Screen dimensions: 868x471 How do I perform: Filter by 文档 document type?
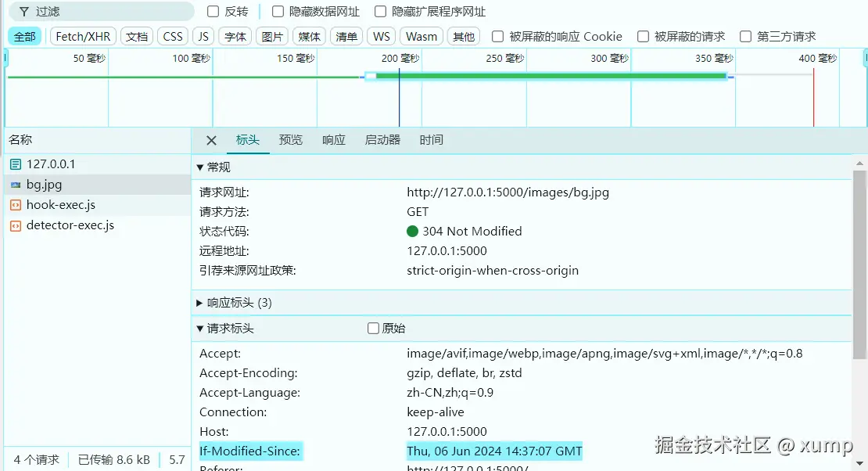[x=137, y=37]
